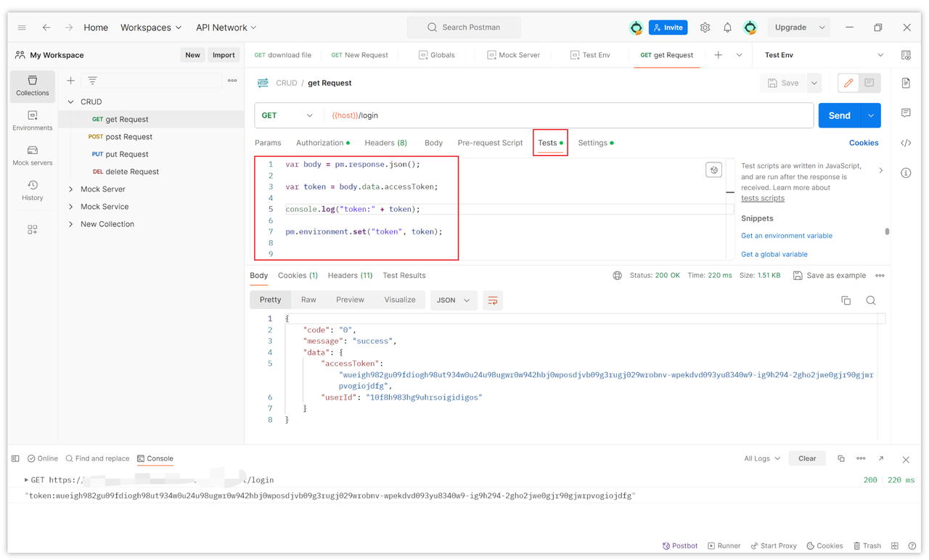
Task: Open the JSON format dropdown
Action: click(x=454, y=300)
